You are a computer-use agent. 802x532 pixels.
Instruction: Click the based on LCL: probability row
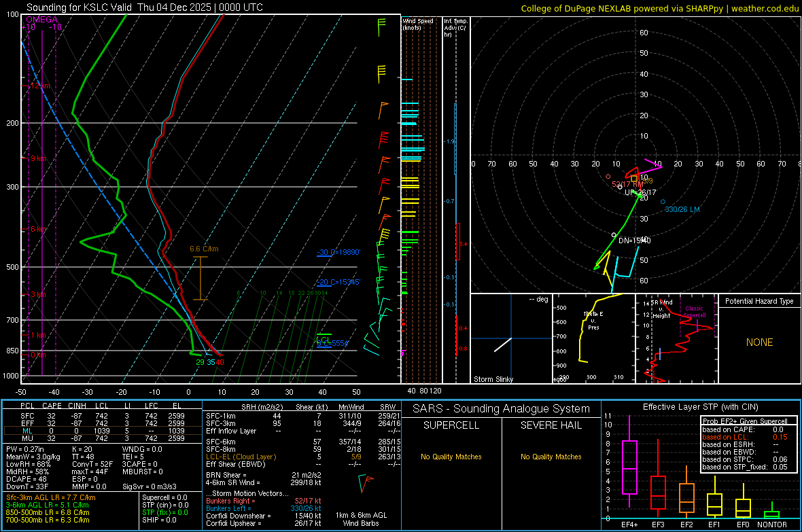(745, 437)
